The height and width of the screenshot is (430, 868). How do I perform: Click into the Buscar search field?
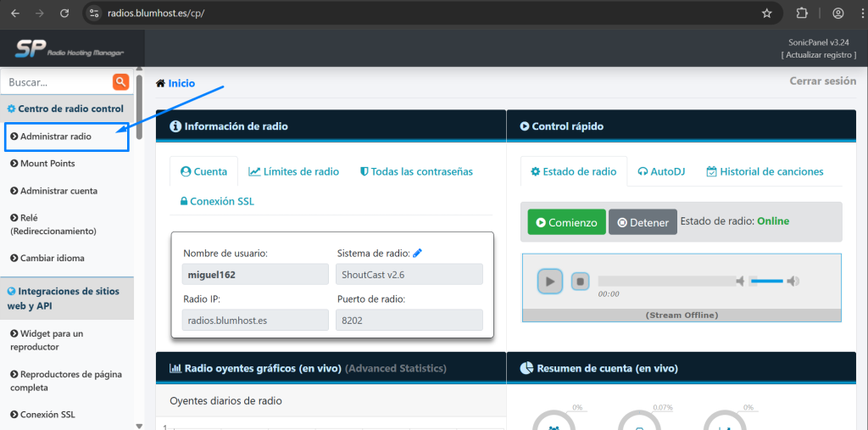click(56, 82)
